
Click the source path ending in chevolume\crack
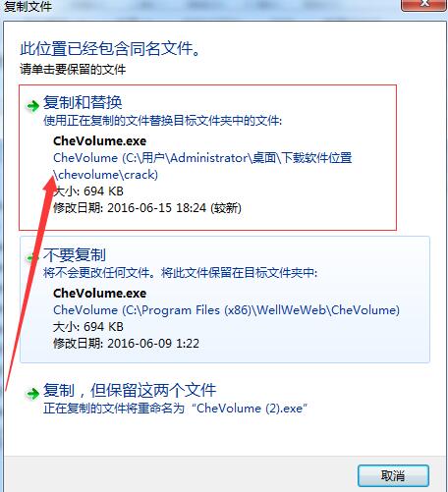tap(202, 166)
